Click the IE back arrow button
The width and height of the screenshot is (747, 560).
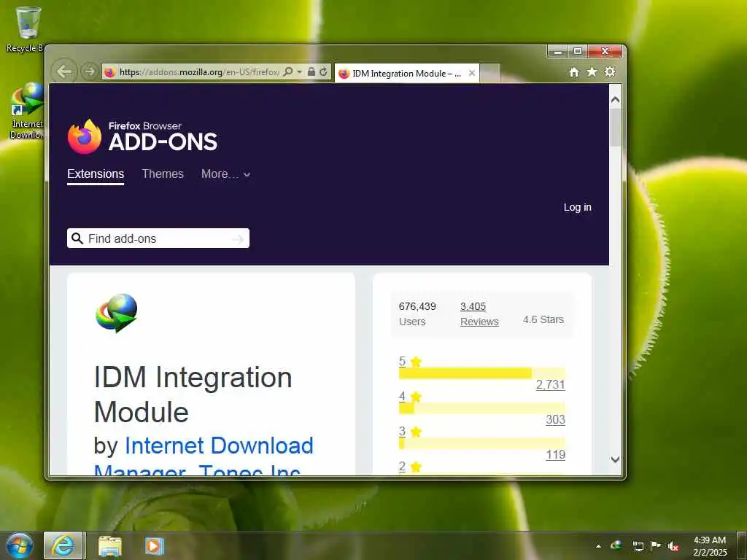[x=64, y=71]
